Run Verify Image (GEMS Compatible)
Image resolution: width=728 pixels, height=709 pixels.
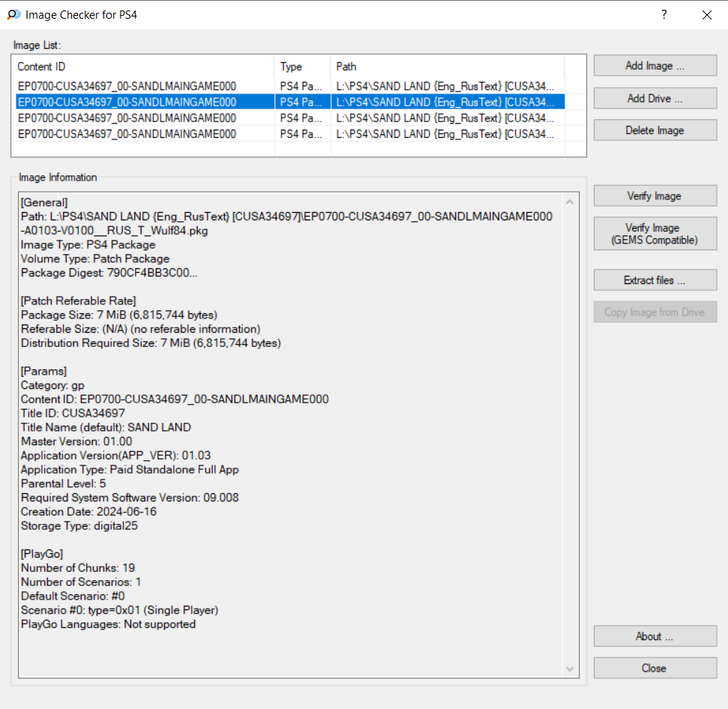655,234
